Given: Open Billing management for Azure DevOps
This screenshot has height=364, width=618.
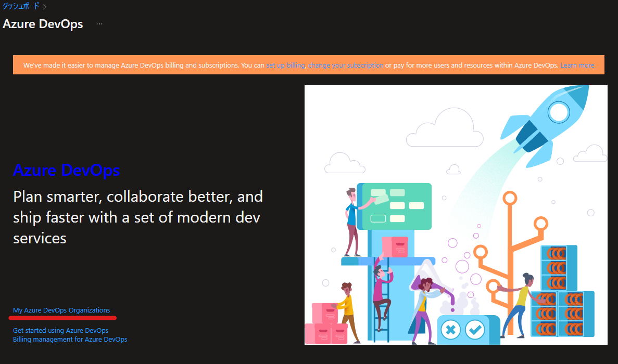Looking at the screenshot, I should [x=70, y=339].
